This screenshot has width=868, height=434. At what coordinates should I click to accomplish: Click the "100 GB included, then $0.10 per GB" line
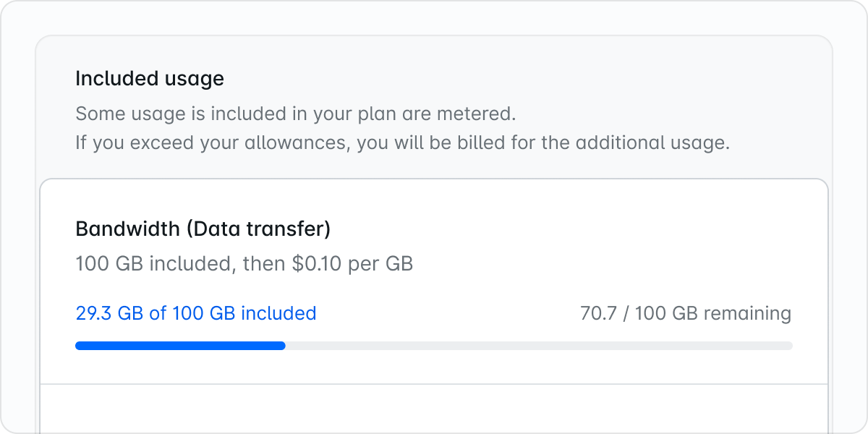244,263
